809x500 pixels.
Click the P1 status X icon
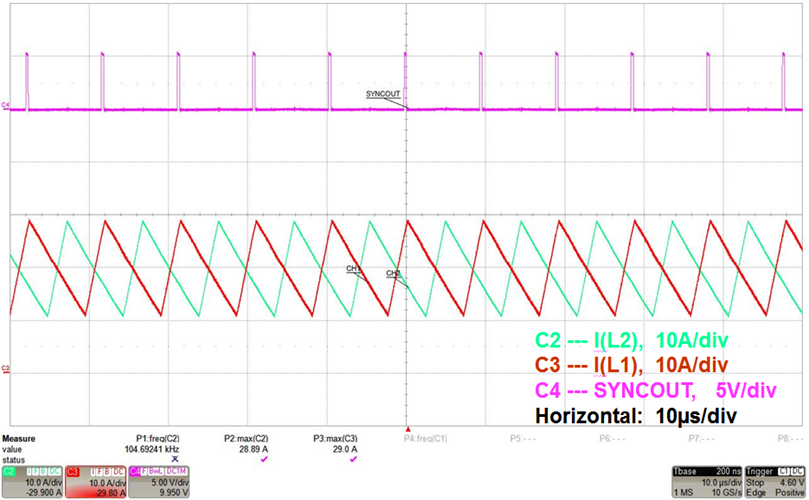(x=175, y=459)
